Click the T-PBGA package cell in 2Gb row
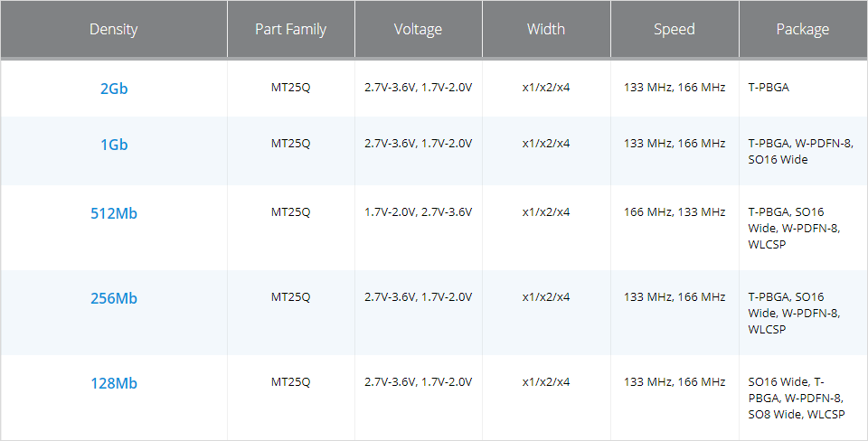 click(770, 88)
